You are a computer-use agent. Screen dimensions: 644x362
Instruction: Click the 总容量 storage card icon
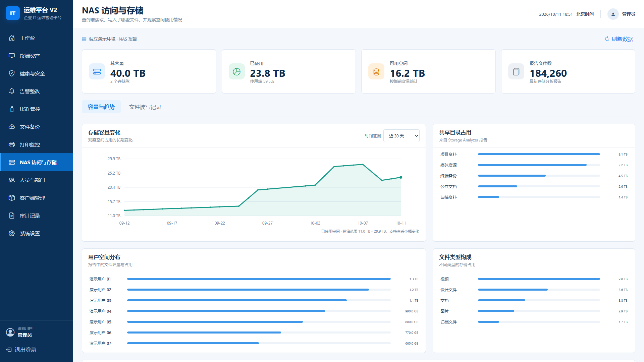pyautogui.click(x=97, y=71)
